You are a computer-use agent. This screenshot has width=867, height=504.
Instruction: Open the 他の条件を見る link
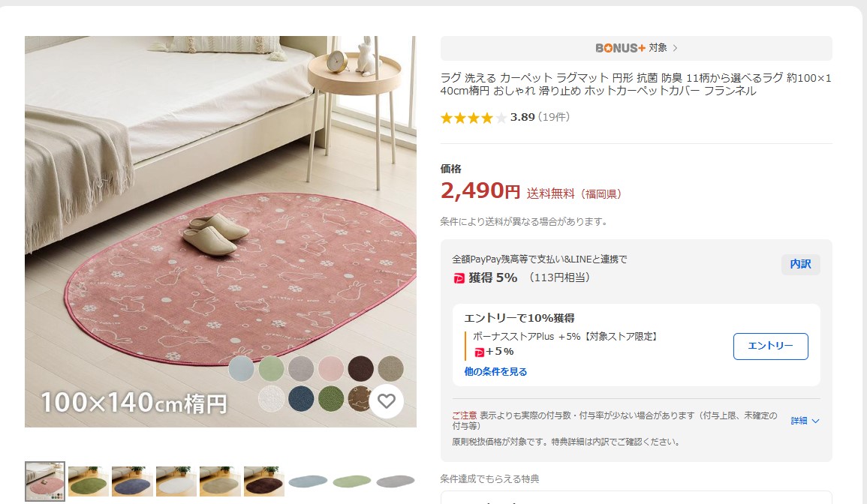point(495,372)
